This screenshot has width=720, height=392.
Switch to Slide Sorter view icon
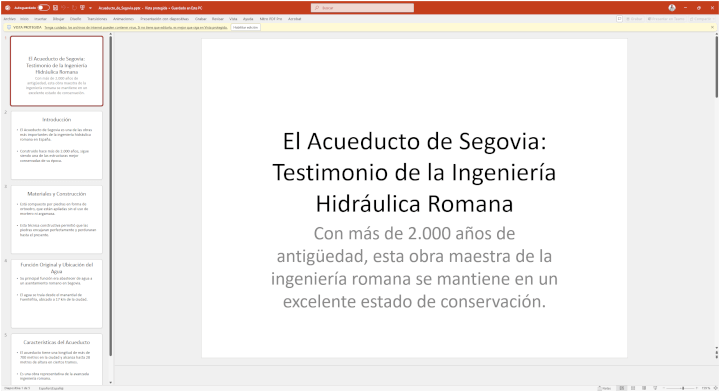633,388
